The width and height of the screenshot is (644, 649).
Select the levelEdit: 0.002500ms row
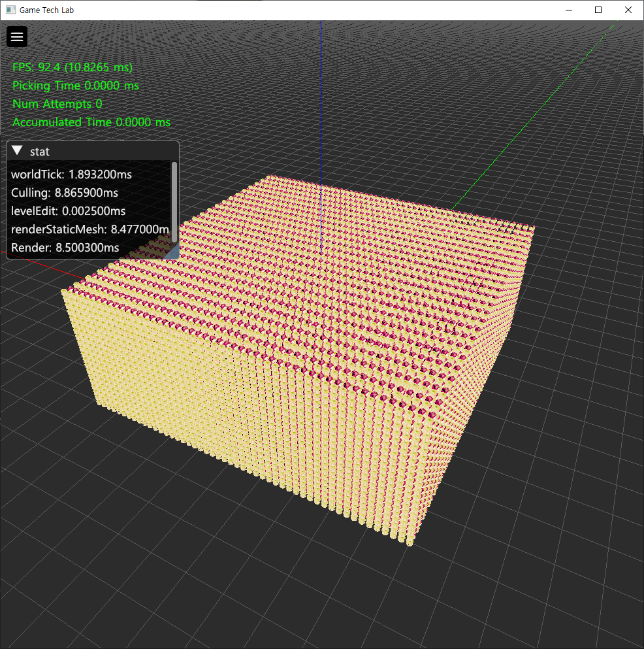(68, 210)
